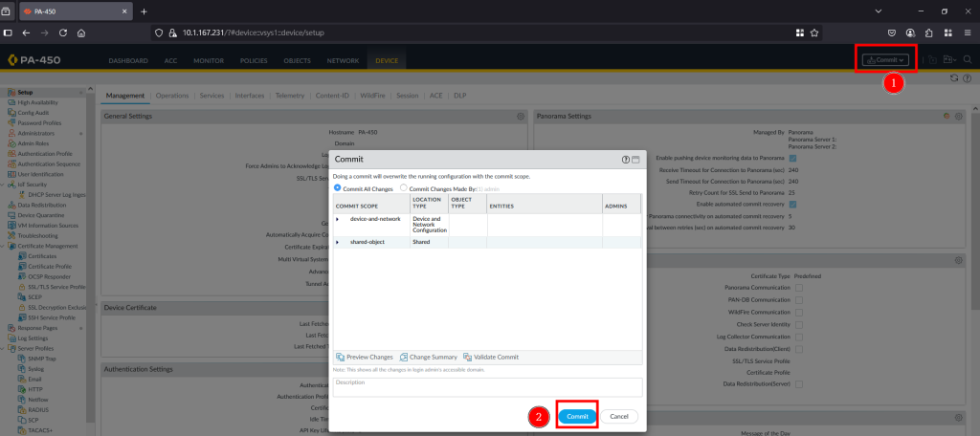Check the Check Server Identity checkbox
The height and width of the screenshot is (436, 980).
click(x=799, y=324)
